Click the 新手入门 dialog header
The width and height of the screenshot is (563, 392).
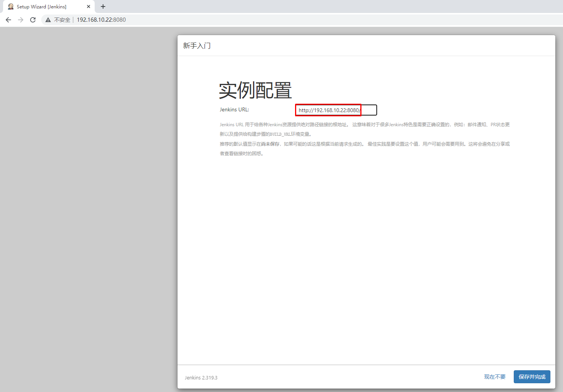point(197,46)
